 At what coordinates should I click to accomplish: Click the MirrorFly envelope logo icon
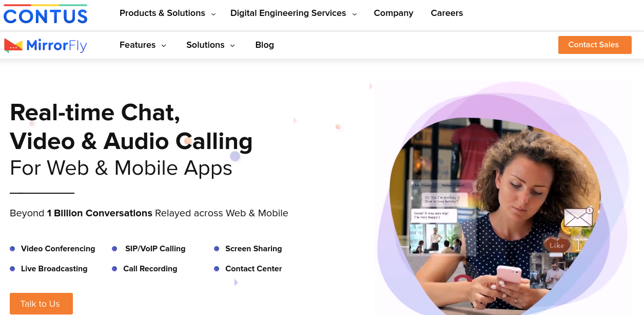13,45
